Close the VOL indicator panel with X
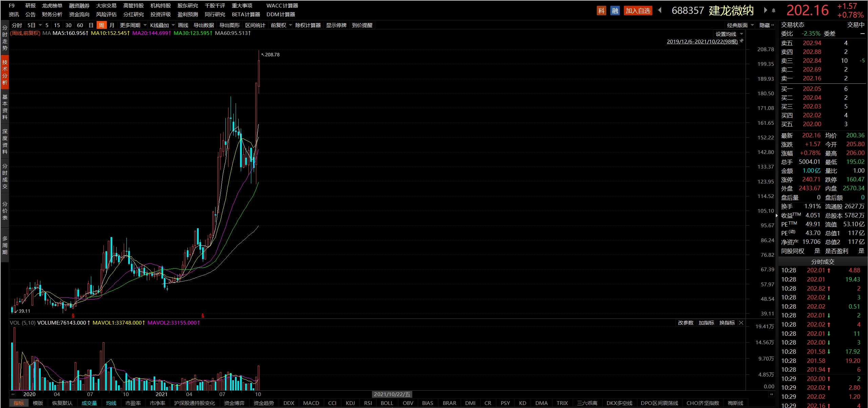868x408 pixels. (741, 323)
